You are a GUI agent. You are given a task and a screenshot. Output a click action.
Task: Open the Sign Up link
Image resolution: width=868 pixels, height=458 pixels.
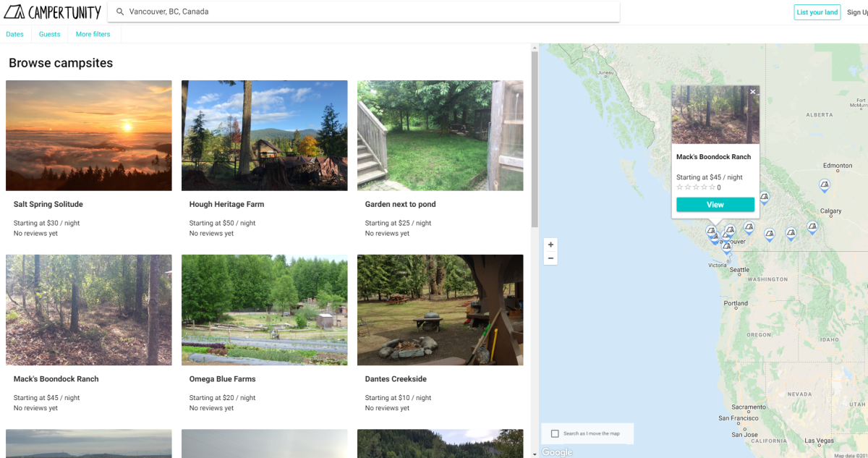coord(856,12)
